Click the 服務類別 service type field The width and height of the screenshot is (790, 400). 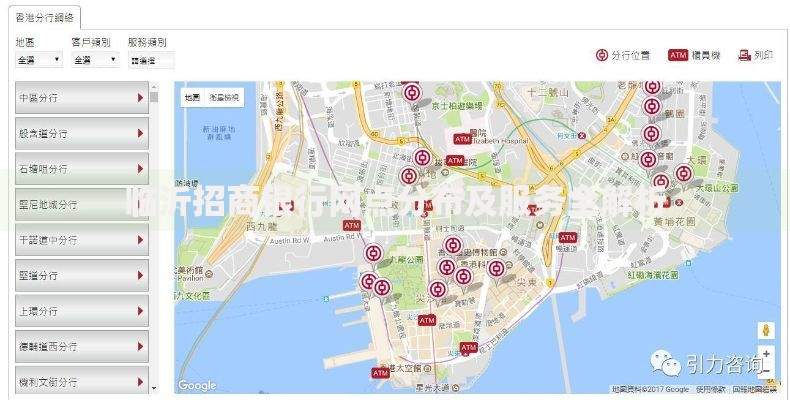point(151,60)
